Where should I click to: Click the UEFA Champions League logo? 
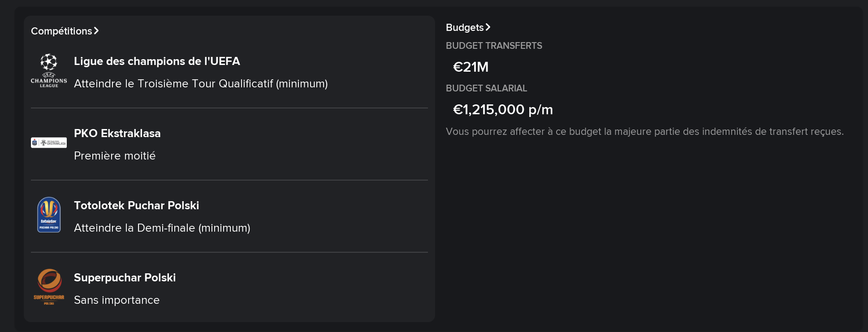(x=49, y=71)
